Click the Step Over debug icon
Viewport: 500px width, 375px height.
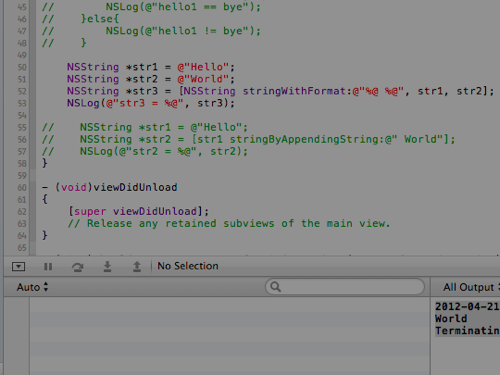pos(78,267)
